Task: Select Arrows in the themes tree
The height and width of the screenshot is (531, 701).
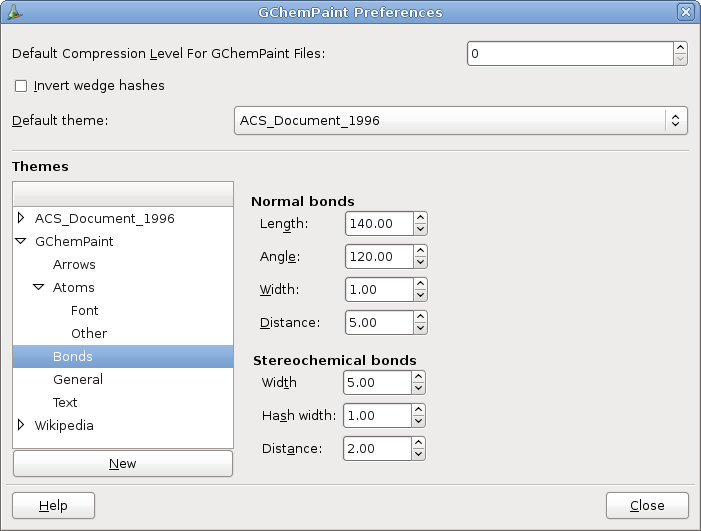Action: [x=74, y=264]
